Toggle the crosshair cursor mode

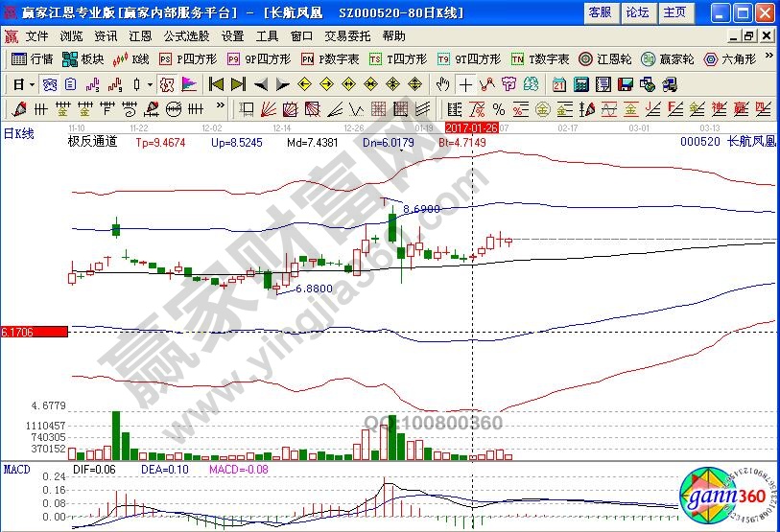pyautogui.click(x=465, y=83)
